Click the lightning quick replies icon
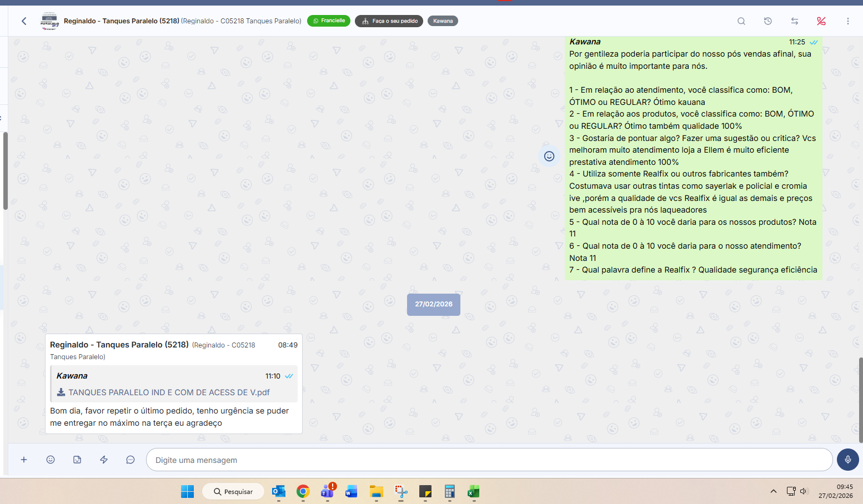Viewport: 863px width, 504px height. (104, 460)
